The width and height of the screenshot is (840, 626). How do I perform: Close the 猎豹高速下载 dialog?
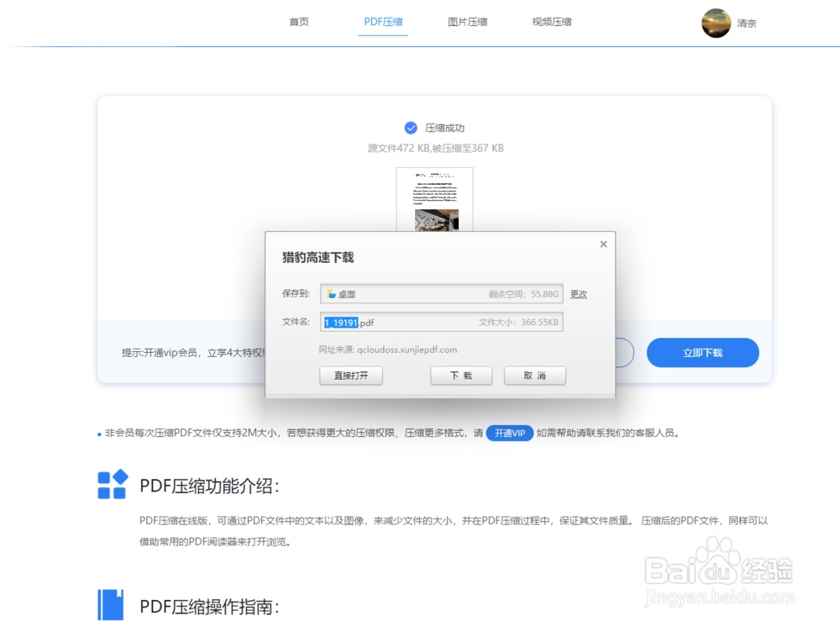603,244
